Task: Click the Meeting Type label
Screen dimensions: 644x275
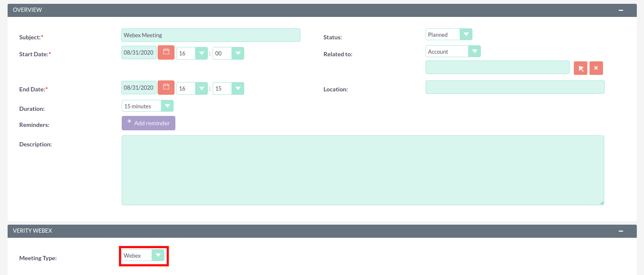Action: pos(38,258)
